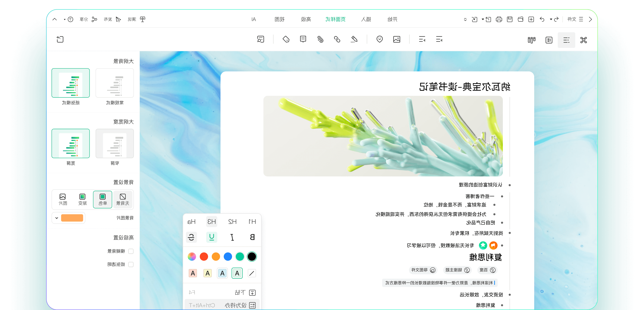Open the AI tab
This screenshot has height=310, width=644.
253,19
